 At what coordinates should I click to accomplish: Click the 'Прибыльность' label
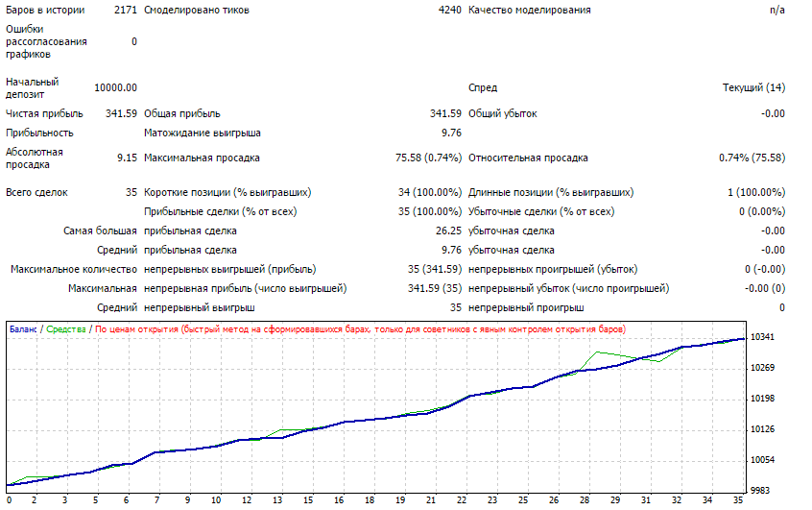(x=39, y=133)
